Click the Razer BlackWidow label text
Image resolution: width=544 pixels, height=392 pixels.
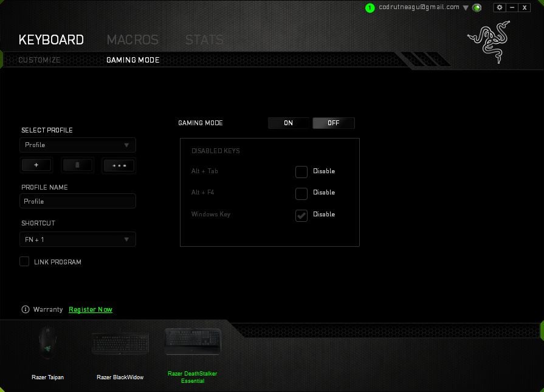[120, 377]
